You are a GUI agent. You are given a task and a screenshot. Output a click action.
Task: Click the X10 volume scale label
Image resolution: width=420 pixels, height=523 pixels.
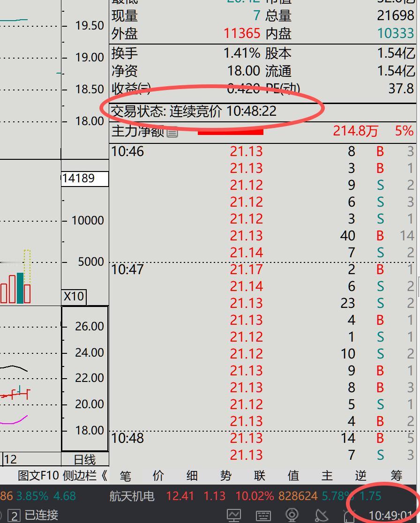(74, 297)
